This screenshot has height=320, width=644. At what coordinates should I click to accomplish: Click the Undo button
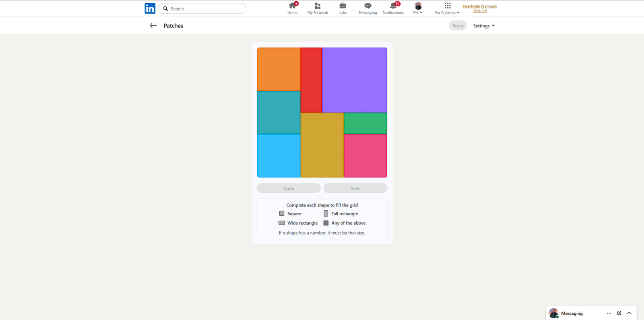[x=289, y=188]
